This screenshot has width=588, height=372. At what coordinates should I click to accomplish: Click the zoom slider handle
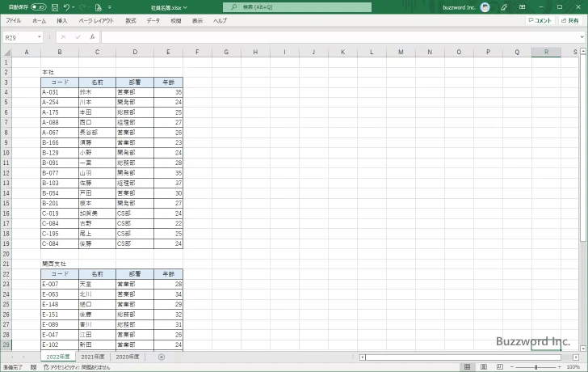click(535, 367)
